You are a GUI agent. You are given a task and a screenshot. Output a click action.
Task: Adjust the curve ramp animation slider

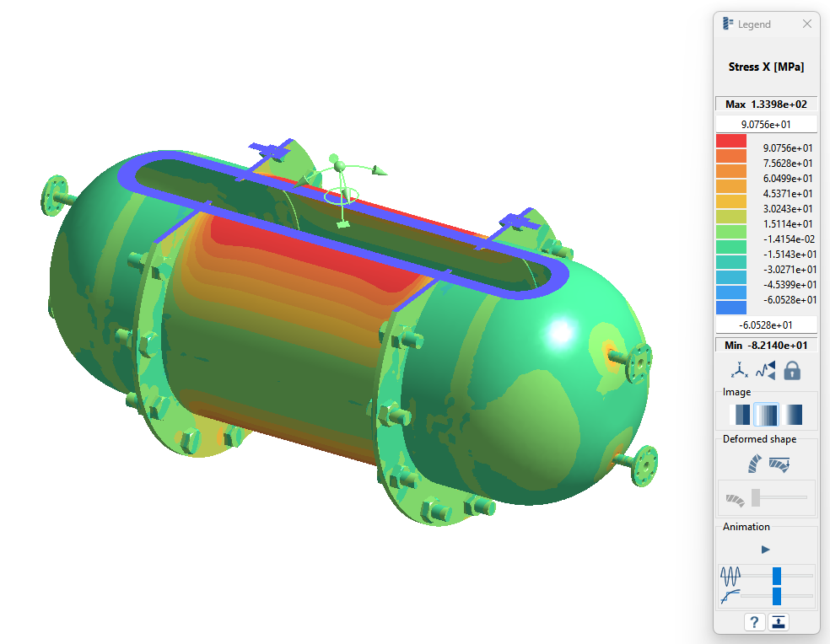pyautogui.click(x=777, y=596)
